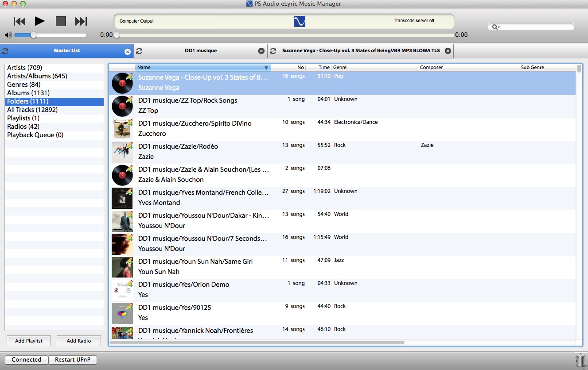
Task: Click Youn Sun Nah Same Girl cover
Action: [122, 267]
